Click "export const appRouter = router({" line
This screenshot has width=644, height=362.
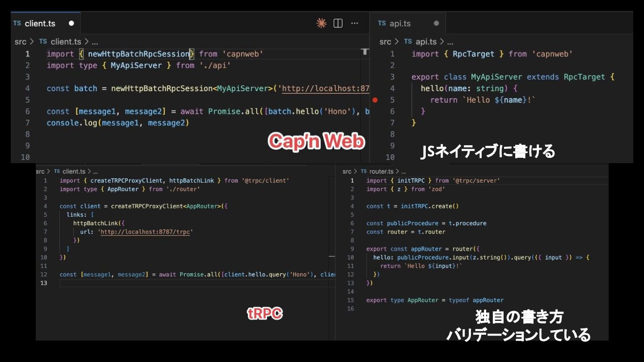(423, 249)
